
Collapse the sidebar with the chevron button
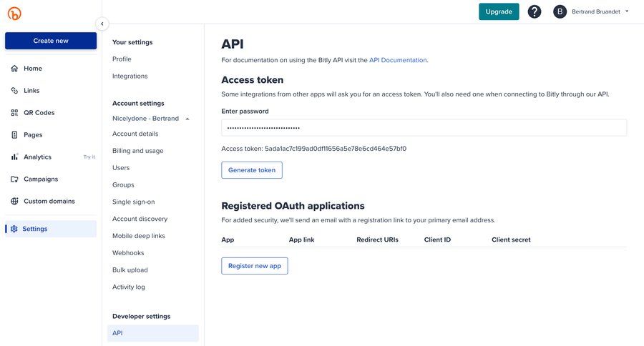(102, 24)
